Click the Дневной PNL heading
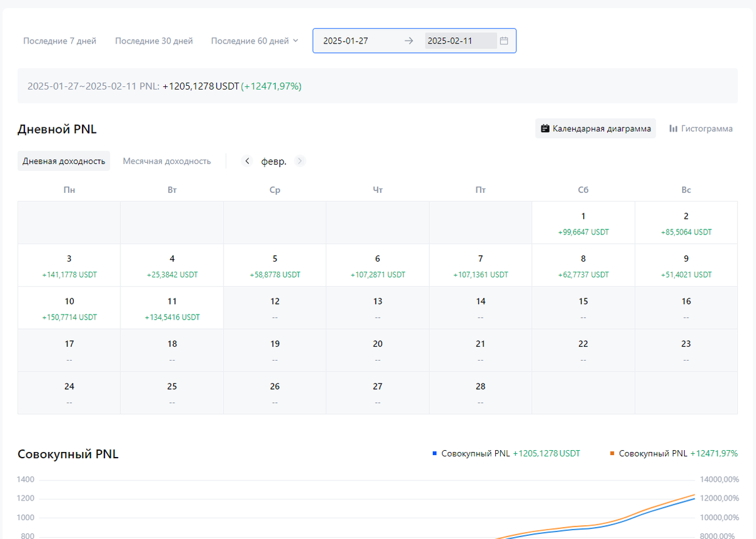 [57, 129]
